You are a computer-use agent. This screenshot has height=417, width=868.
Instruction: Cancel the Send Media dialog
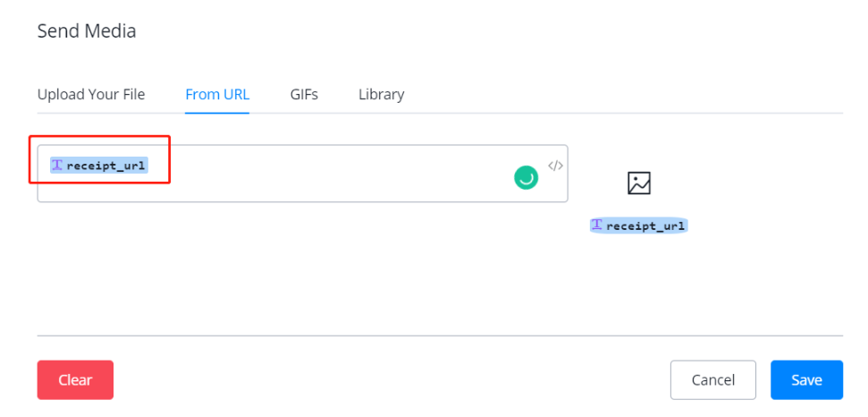click(712, 380)
